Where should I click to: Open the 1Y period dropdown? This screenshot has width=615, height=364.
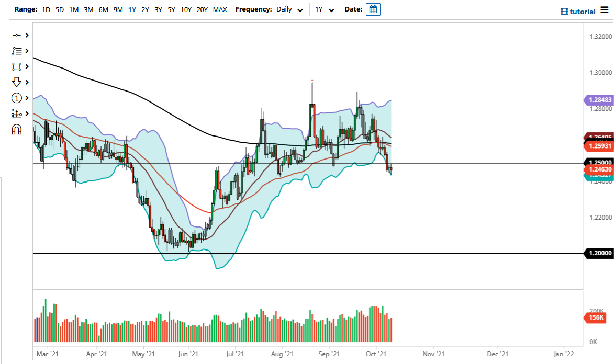point(326,9)
